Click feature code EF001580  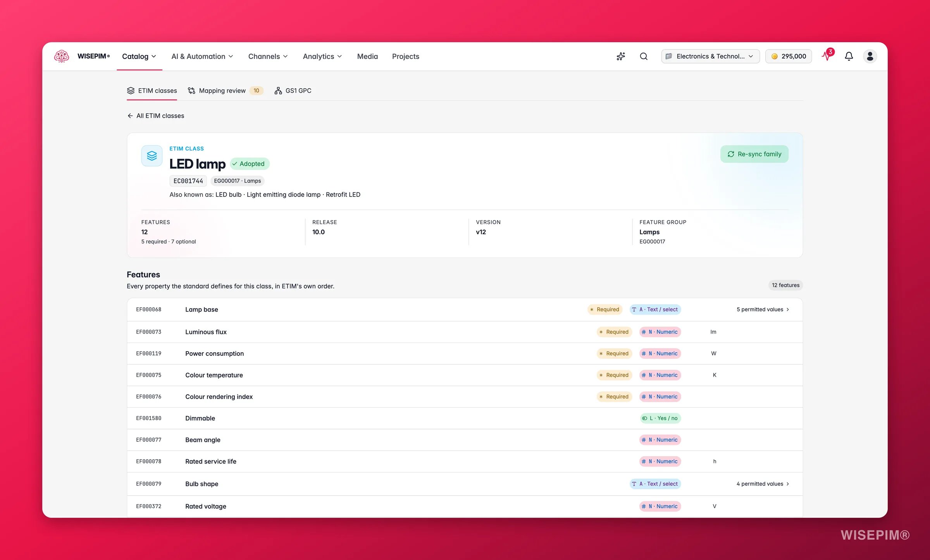149,418
